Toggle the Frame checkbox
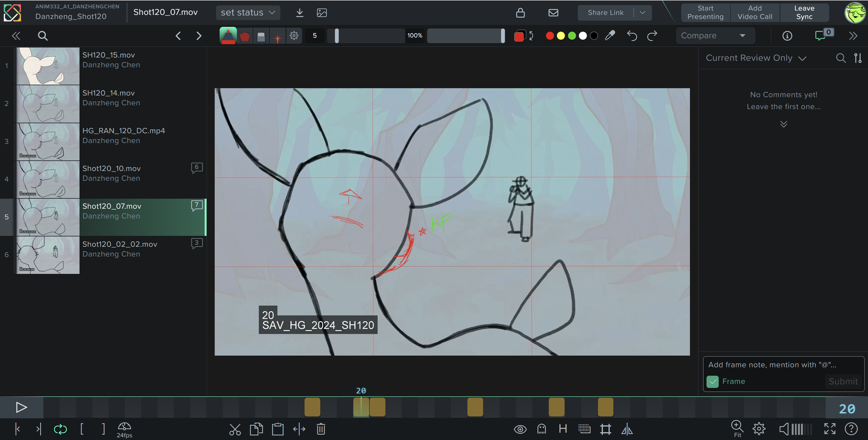Image resolution: width=868 pixels, height=440 pixels. pyautogui.click(x=712, y=381)
